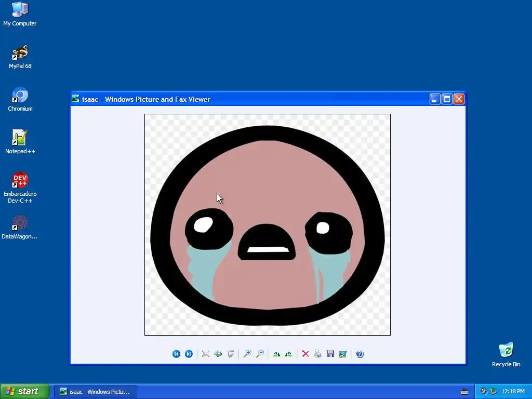Open the on-screen keyboard tray icon
This screenshot has height=399, width=532.
coord(464,392)
